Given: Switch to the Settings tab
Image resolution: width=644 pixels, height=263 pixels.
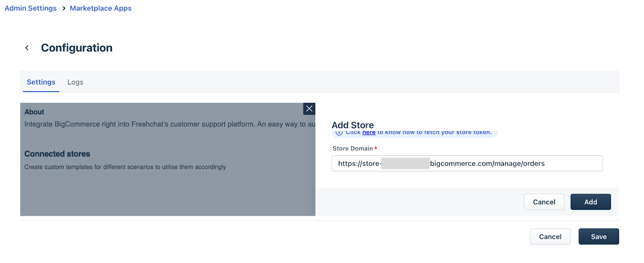Looking at the screenshot, I should (x=41, y=82).
